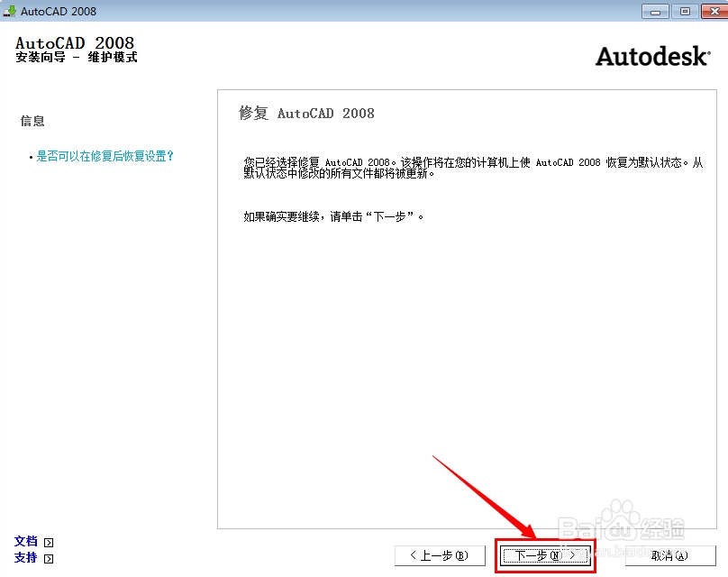
Task: Close the AutoCAD 2008 installer window
Action: pos(714,11)
